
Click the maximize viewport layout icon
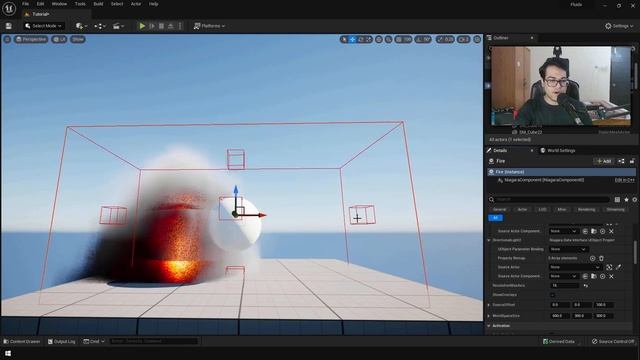pyautogui.click(x=477, y=40)
